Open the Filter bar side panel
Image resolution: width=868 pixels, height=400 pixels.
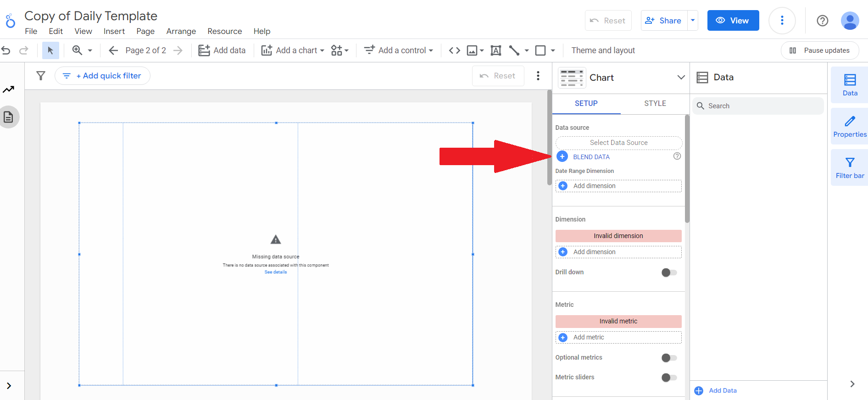(850, 168)
